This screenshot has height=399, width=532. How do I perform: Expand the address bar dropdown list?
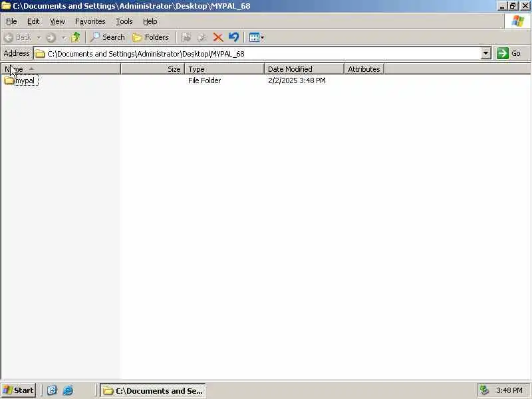pyautogui.click(x=486, y=54)
